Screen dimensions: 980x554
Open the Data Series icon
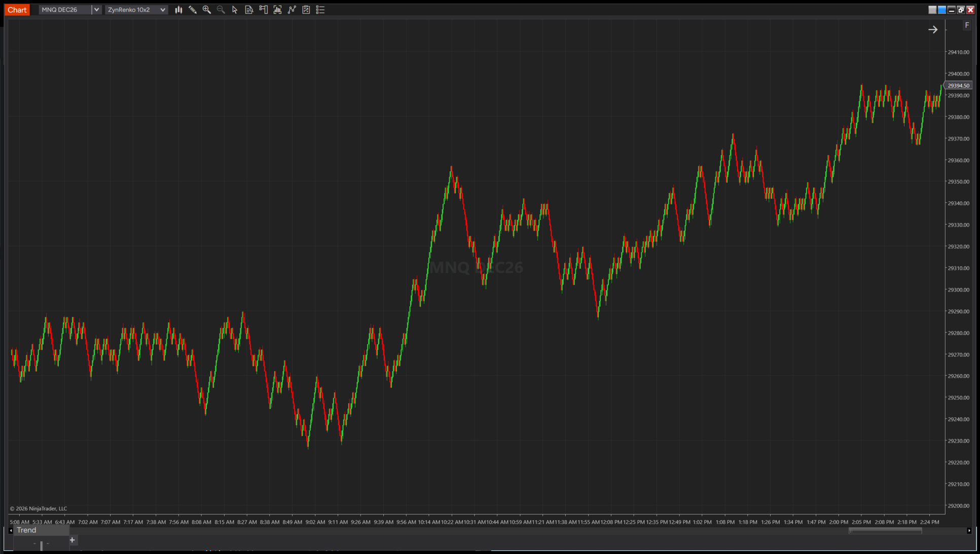[277, 10]
